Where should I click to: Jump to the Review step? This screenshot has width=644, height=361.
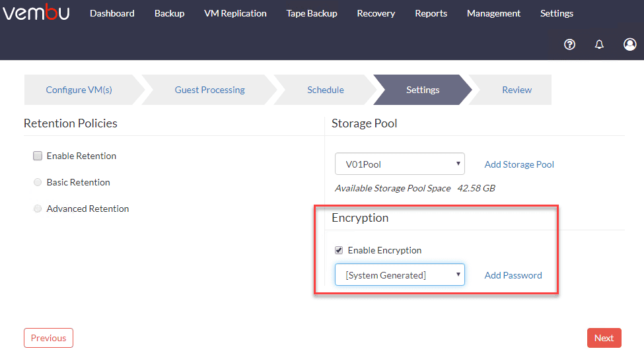coord(517,90)
